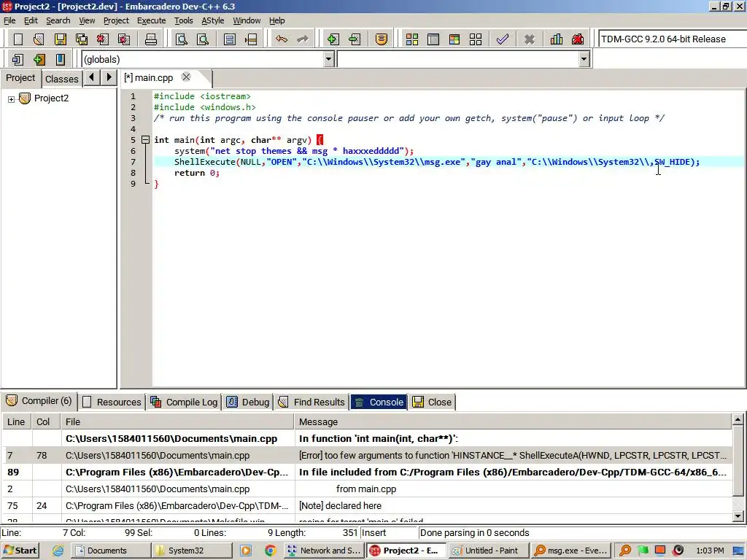Click the Close file toolbar icon

tap(102, 39)
